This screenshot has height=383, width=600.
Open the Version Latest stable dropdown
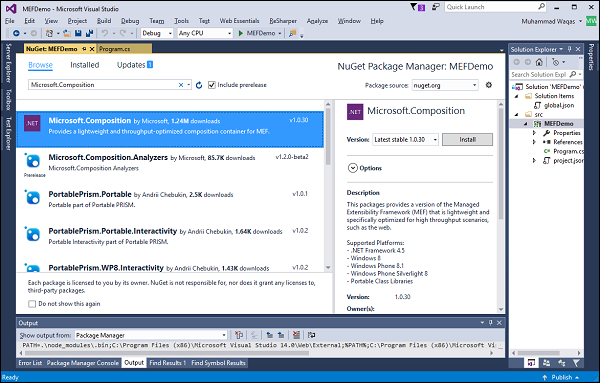coord(405,140)
